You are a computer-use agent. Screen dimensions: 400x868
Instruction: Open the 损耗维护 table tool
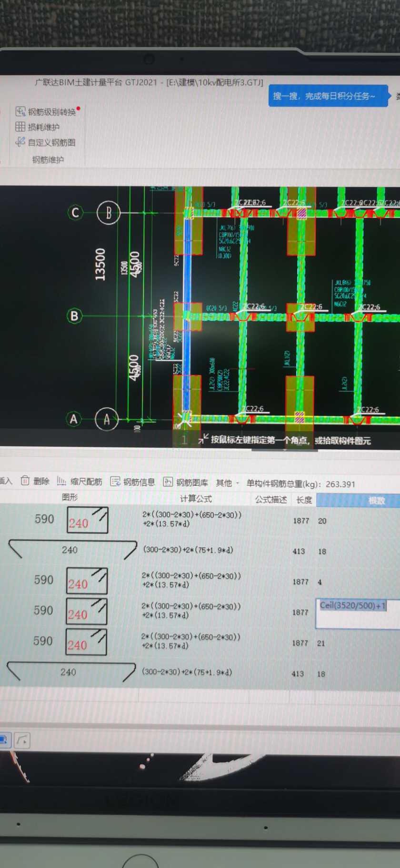point(38,127)
